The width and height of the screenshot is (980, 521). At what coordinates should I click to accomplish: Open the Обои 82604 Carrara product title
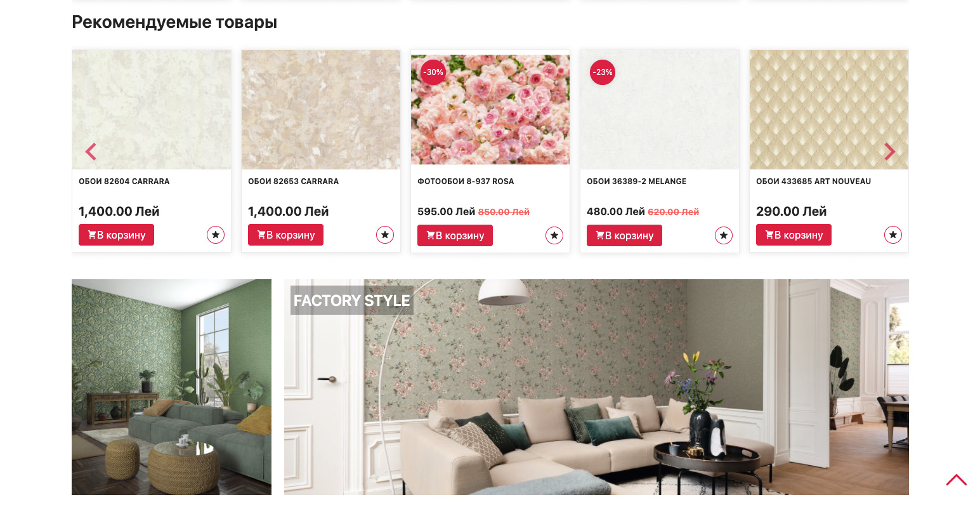[124, 181]
